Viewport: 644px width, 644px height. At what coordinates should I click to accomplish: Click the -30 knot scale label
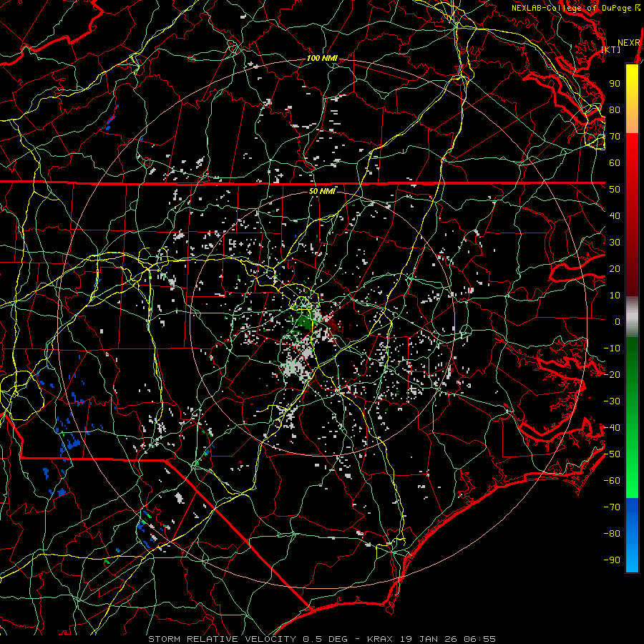612,401
